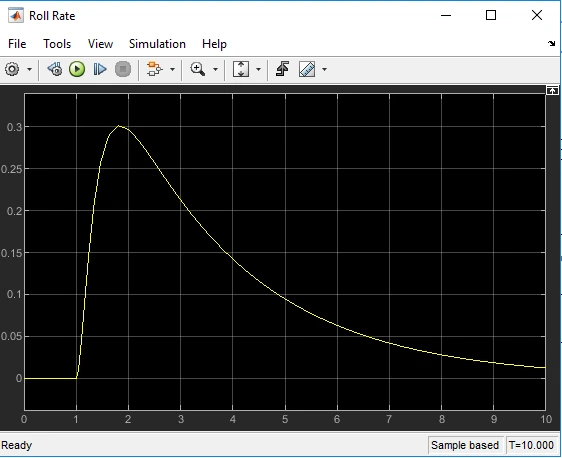Click the Cursor Measurements ruler icon
Screen dimensions: 562x458
[307, 69]
